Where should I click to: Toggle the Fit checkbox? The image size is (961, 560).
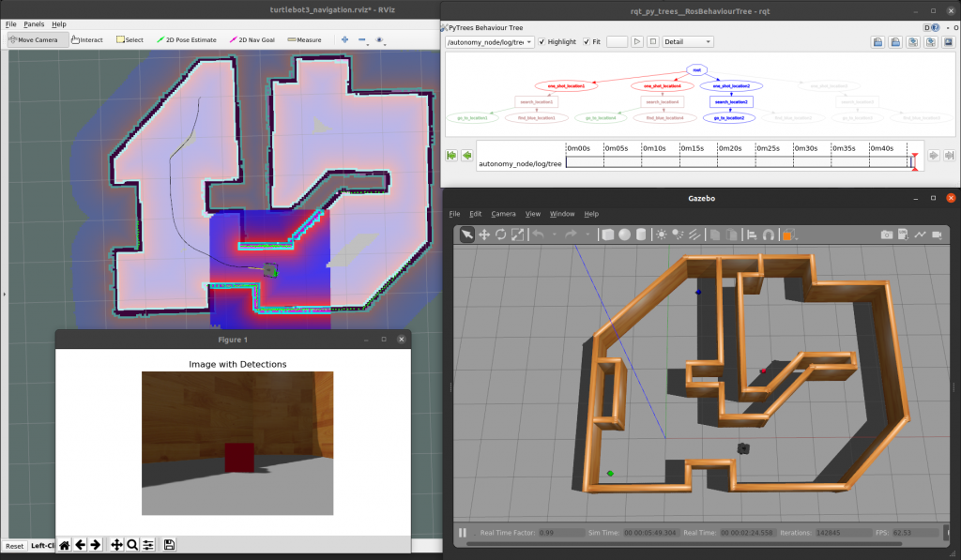point(587,41)
